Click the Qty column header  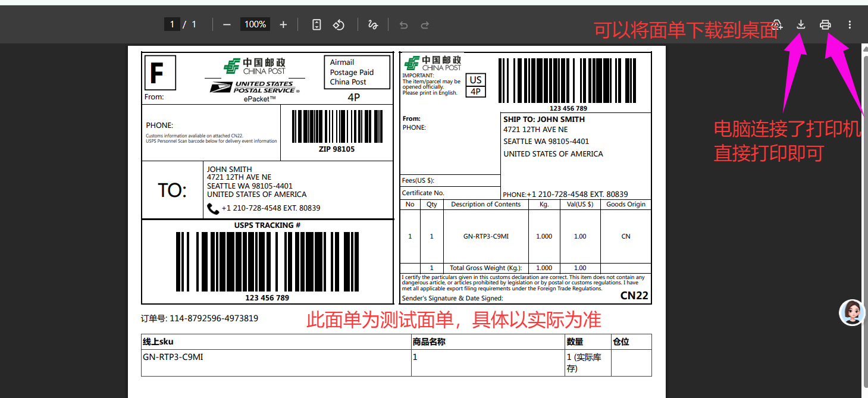(x=431, y=204)
